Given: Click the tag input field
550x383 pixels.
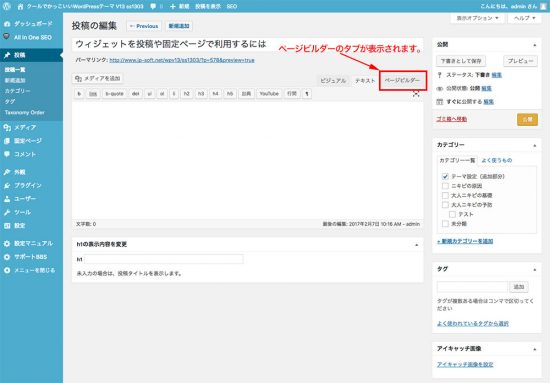Looking at the screenshot, I should pyautogui.click(x=472, y=287).
